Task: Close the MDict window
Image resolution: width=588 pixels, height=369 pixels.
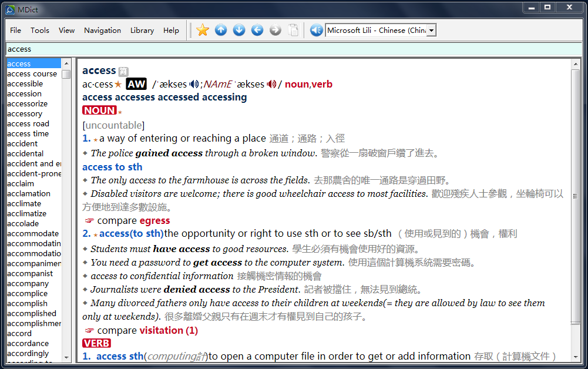Action: [x=569, y=8]
